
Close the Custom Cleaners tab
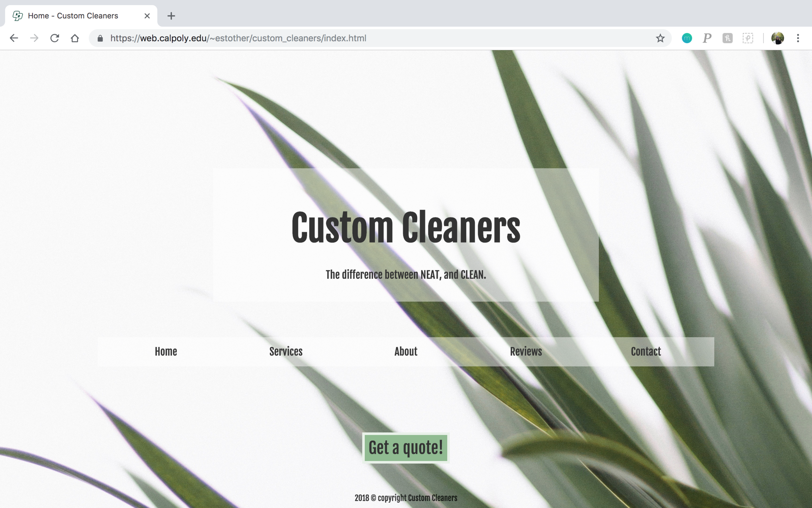pos(147,16)
